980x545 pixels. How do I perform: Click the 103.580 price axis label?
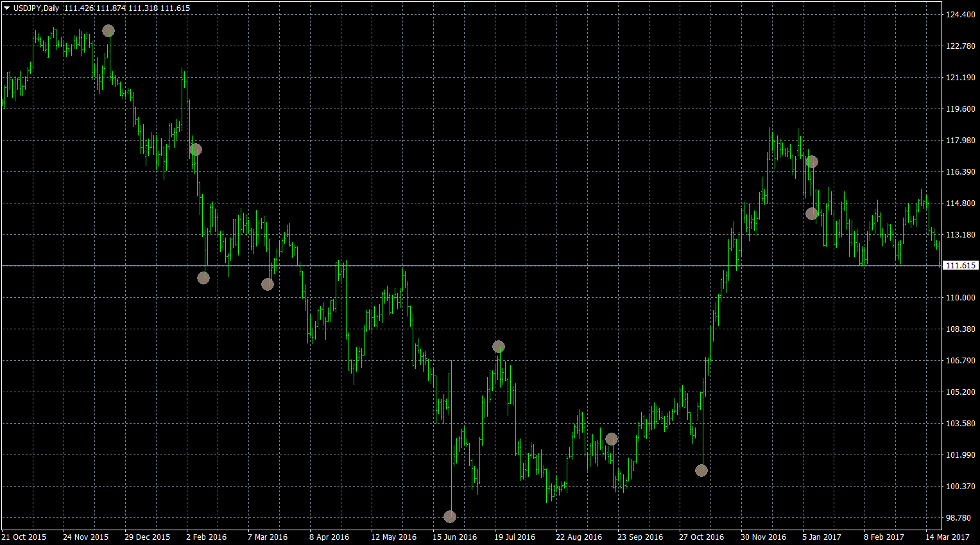coord(961,424)
